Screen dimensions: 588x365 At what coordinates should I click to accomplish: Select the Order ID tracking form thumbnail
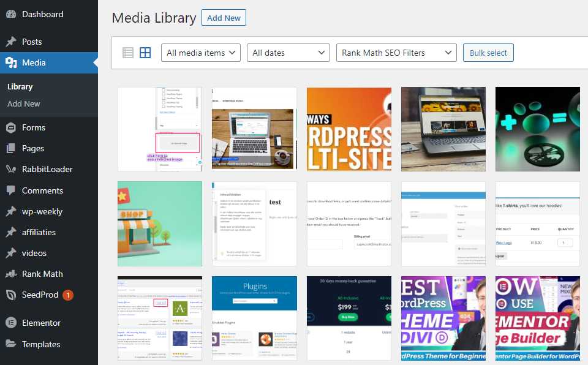click(349, 224)
